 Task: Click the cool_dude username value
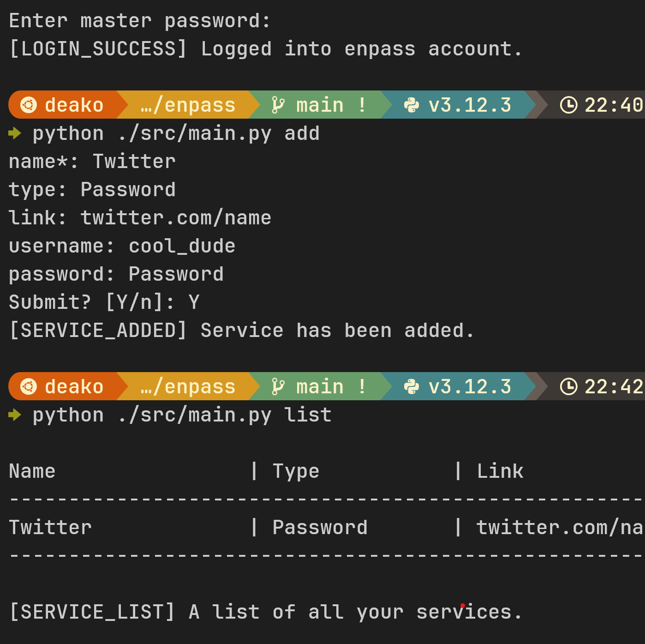(182, 246)
